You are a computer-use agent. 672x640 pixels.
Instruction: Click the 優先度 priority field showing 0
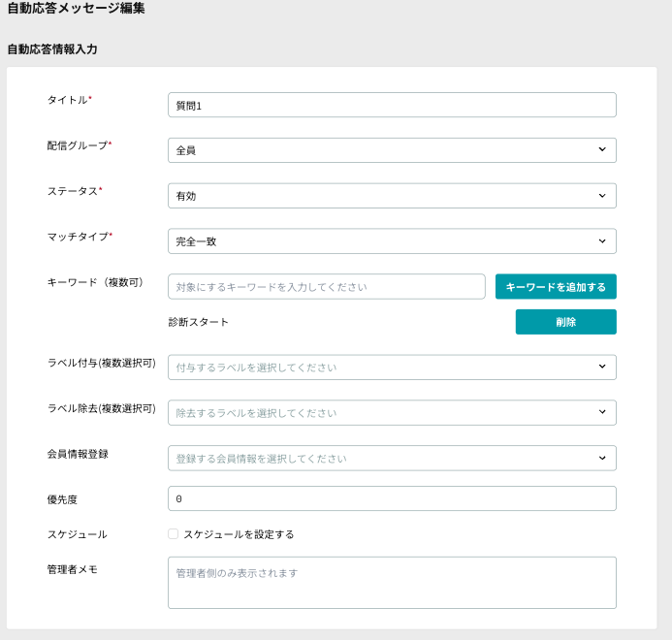(392, 498)
